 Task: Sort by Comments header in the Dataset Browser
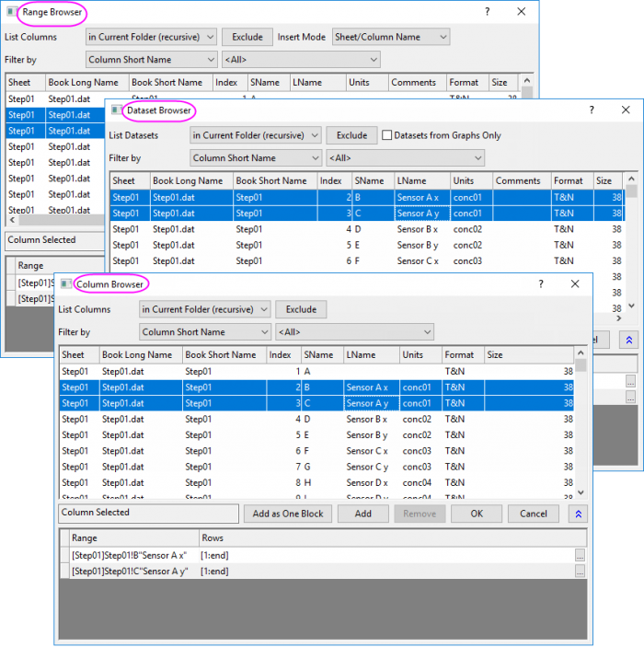pos(522,180)
